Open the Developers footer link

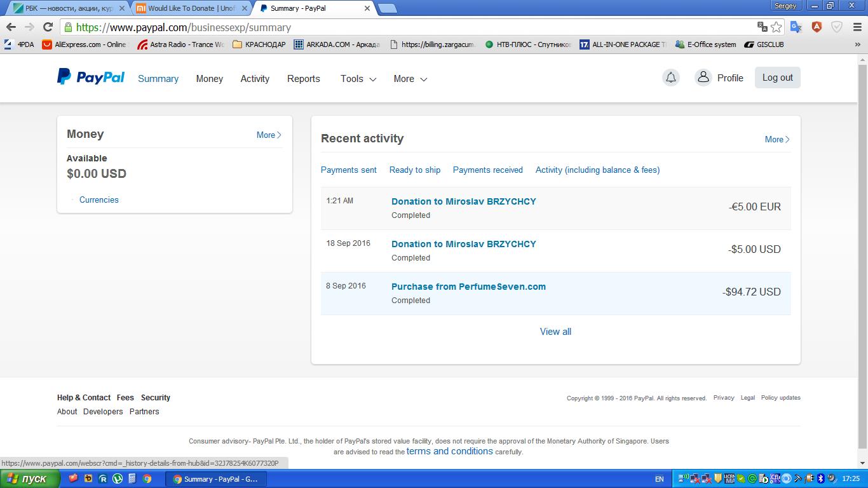(103, 412)
